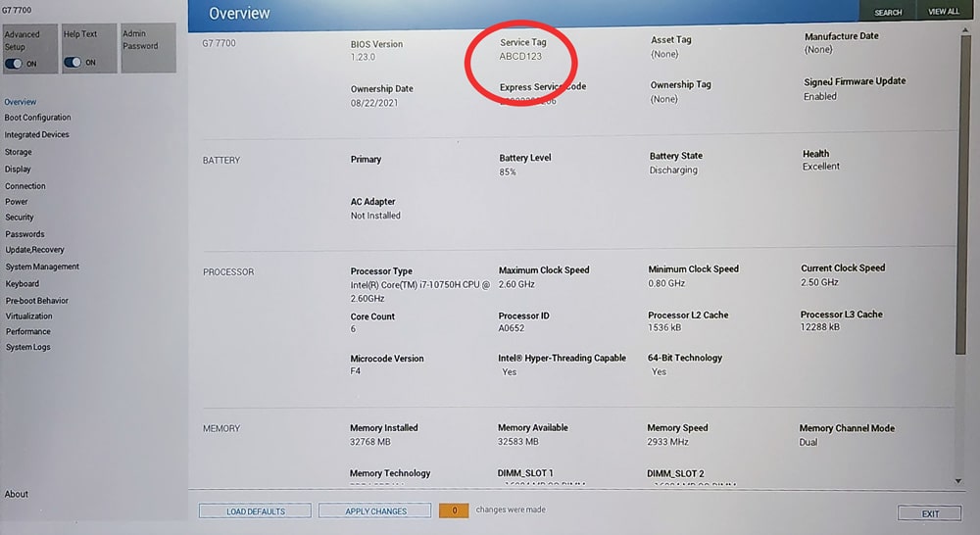980x535 pixels.
Task: Click the Asset Tag label
Action: 670,40
